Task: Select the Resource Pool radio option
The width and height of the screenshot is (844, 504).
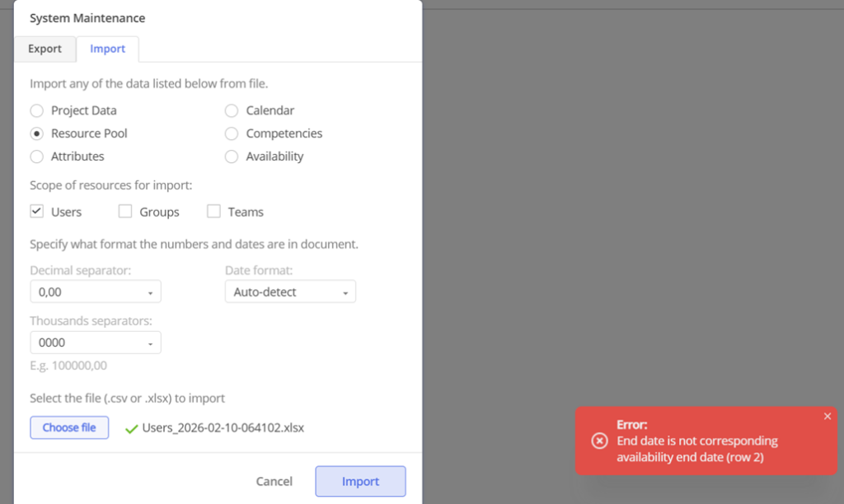Action: [36, 133]
